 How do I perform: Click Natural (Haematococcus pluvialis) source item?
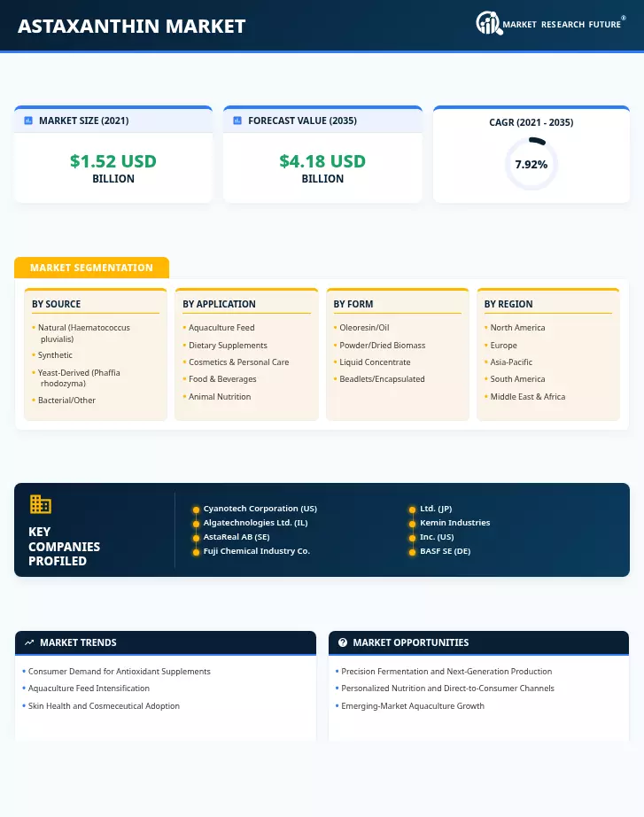pos(84,333)
